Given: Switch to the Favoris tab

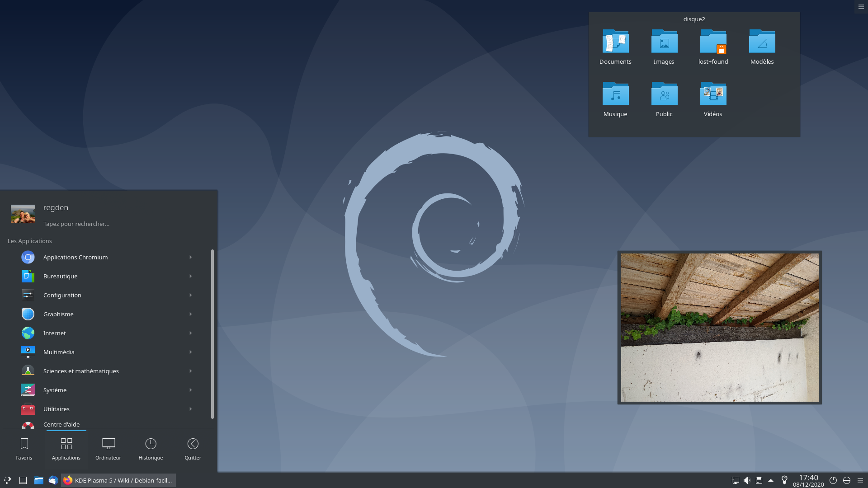Looking at the screenshot, I should [24, 449].
